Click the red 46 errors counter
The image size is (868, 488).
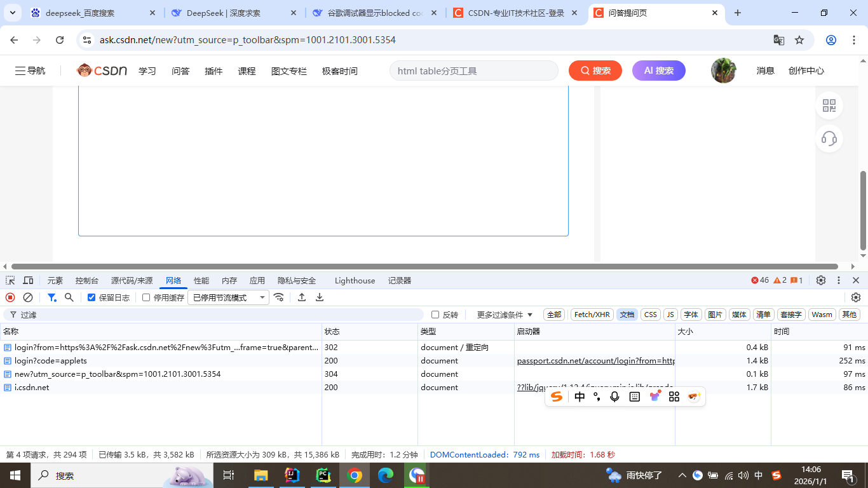coord(760,280)
